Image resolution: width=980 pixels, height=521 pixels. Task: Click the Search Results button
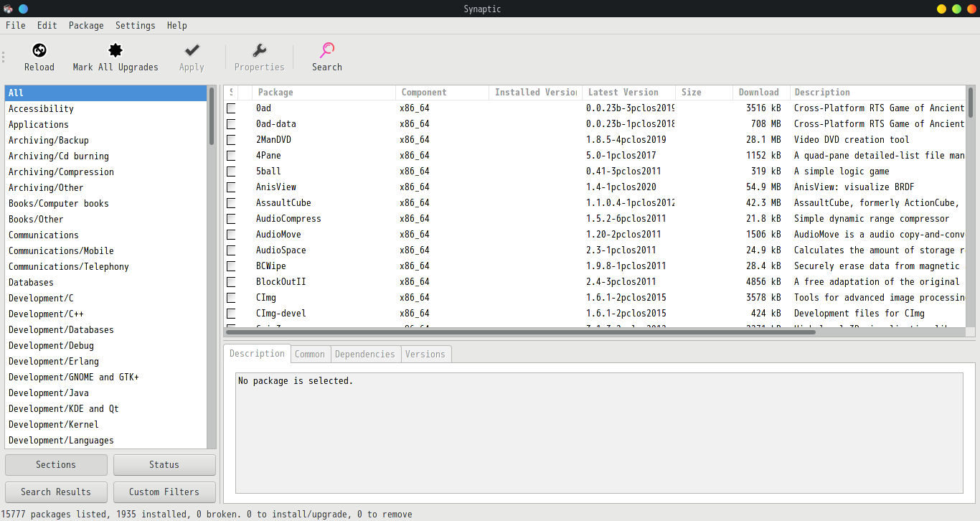(x=56, y=492)
